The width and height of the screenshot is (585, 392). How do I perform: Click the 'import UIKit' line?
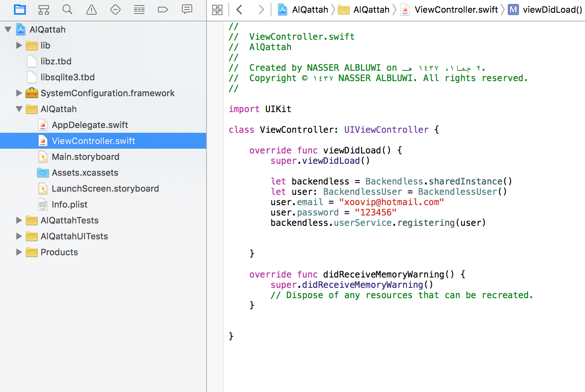[x=260, y=109]
